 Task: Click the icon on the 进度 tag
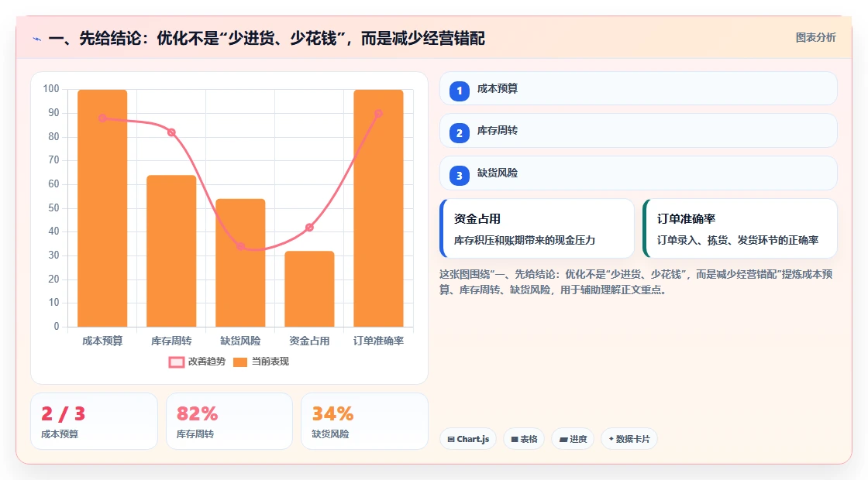coord(563,440)
